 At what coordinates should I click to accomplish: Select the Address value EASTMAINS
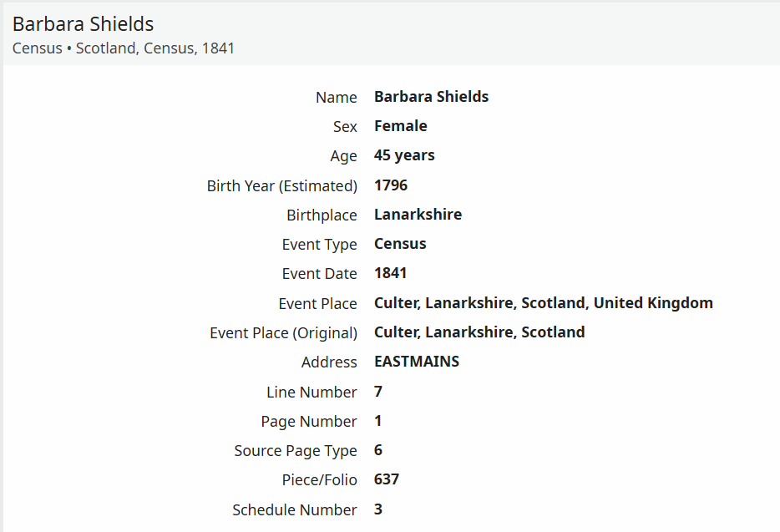pos(417,362)
